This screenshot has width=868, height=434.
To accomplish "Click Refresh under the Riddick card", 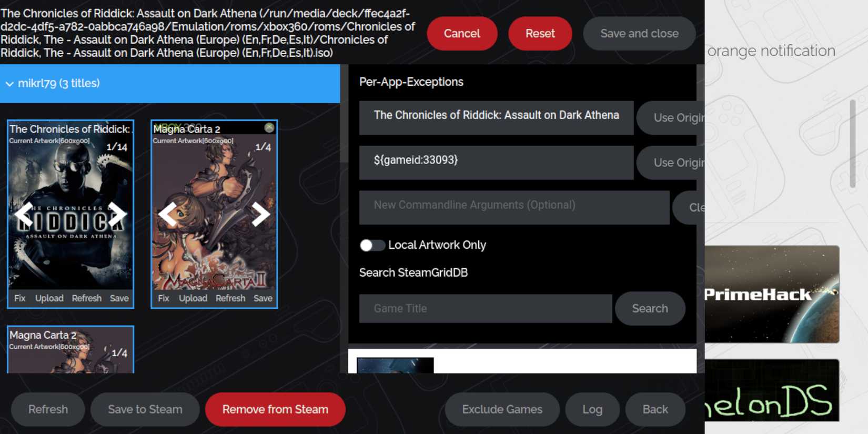I will (87, 298).
